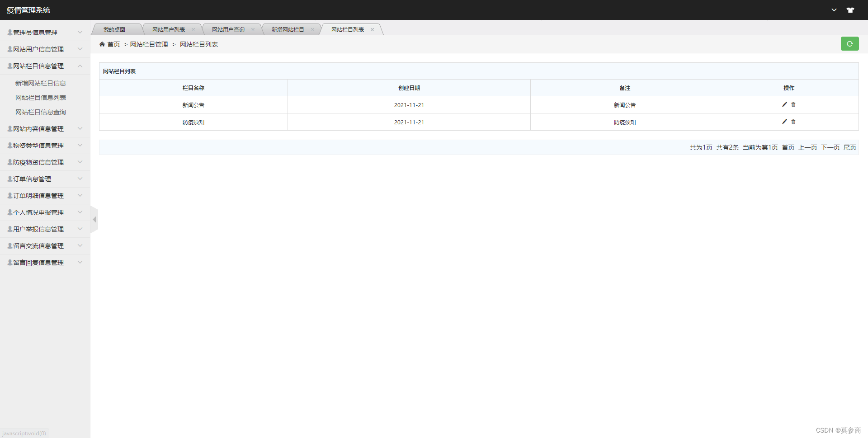Screen dimensions: 868x438
Task: Click the 防疫须知 remark cell
Action: pos(625,122)
